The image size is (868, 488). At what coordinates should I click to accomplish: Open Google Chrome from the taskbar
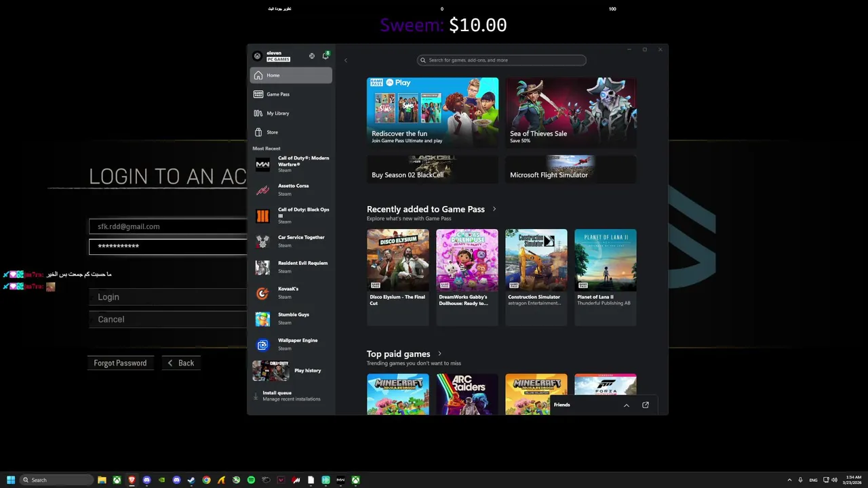pyautogui.click(x=206, y=480)
